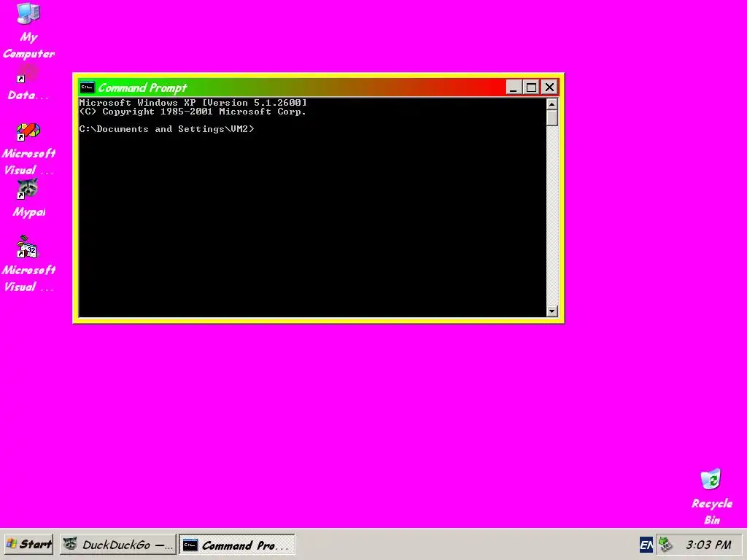The width and height of the screenshot is (747, 560).
Task: Close the Command Prompt window
Action: 549,87
